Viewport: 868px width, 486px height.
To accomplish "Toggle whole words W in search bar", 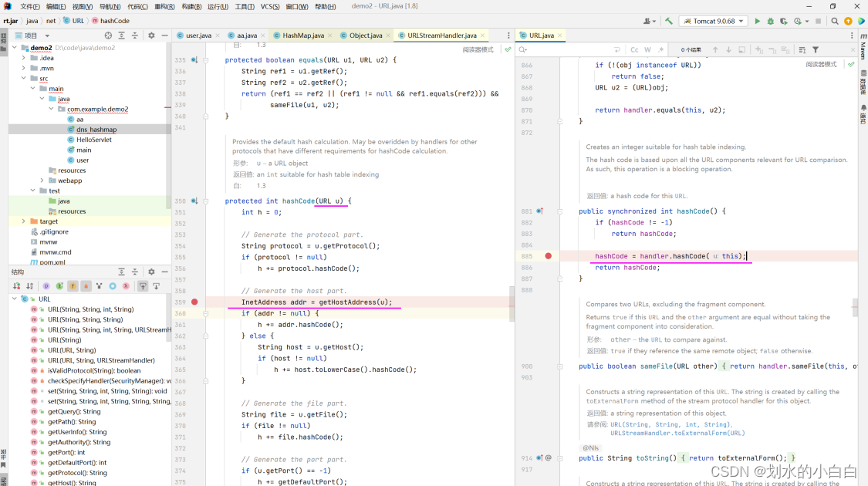I will [x=647, y=50].
